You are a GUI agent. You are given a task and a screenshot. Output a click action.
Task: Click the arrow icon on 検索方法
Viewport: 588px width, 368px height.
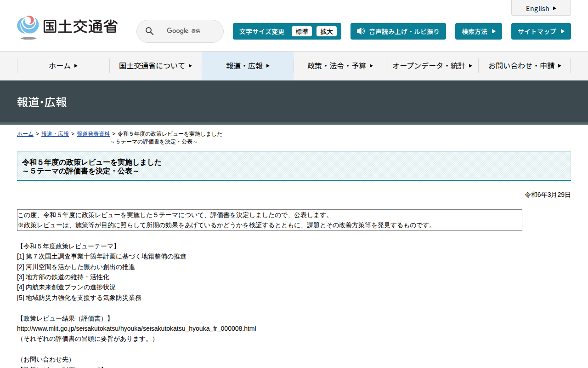coord(493,31)
